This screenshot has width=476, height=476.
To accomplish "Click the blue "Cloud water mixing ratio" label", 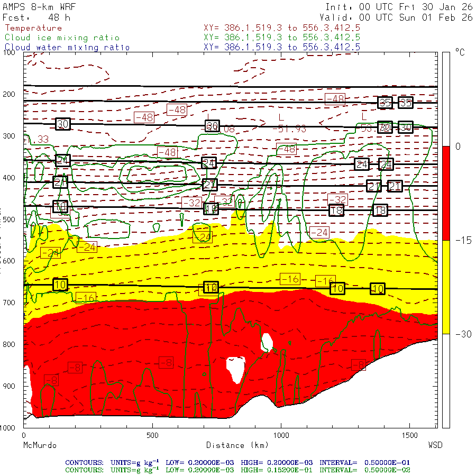I will point(67,48).
